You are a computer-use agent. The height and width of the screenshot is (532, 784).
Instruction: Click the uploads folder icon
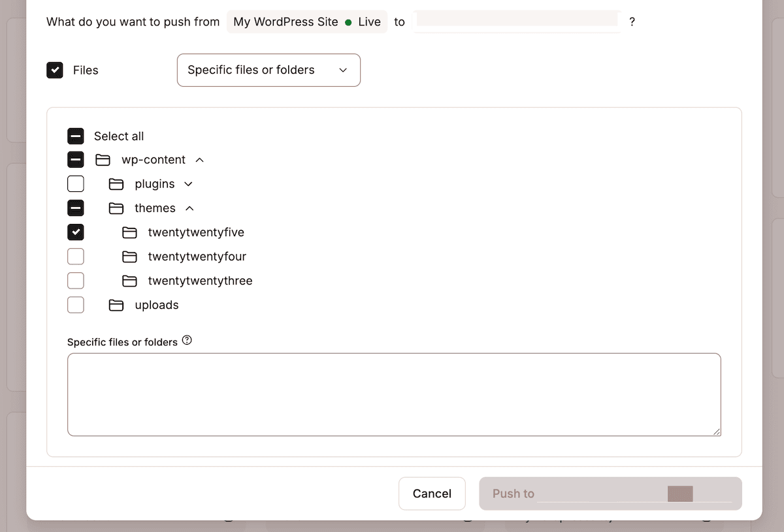click(x=116, y=305)
